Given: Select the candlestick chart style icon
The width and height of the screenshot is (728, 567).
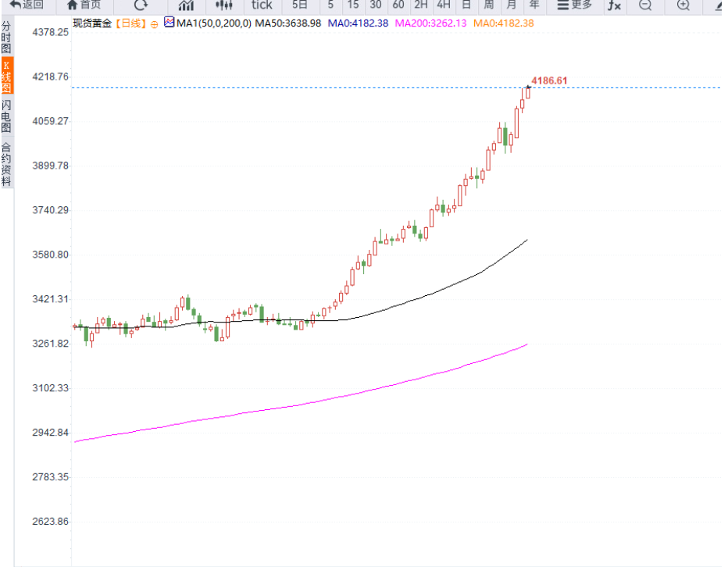Looking at the screenshot, I should 224,5.
